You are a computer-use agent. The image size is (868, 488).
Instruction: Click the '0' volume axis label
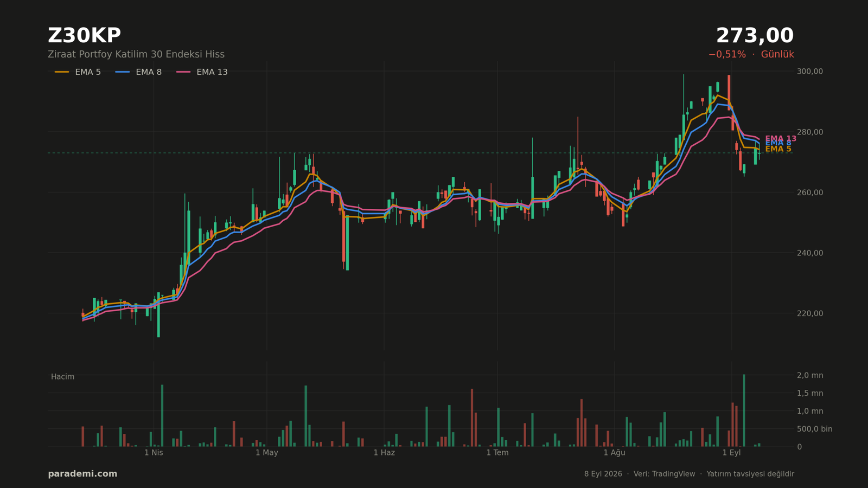(799, 447)
